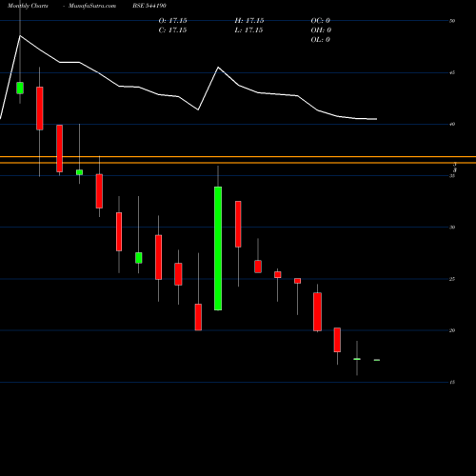Click the 15 price axis label
Screen dimensions: 476x476
[x=452, y=382]
